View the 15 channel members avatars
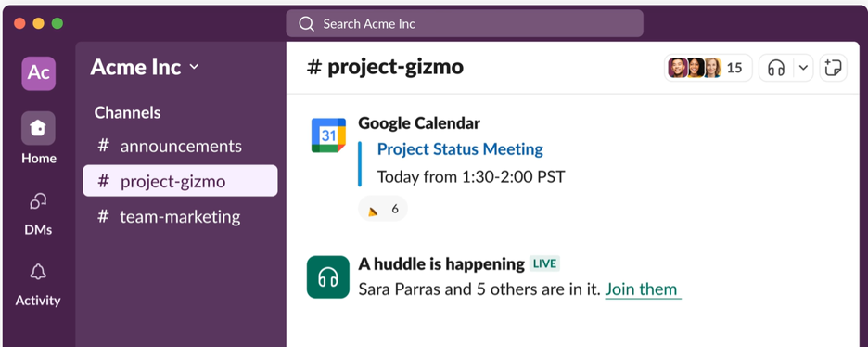868x347 pixels. [708, 68]
